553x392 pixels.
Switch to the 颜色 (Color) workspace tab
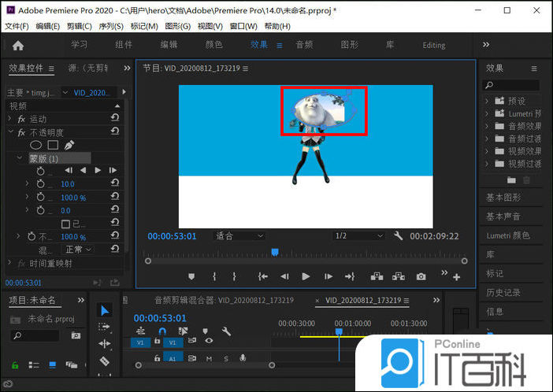[x=213, y=45]
